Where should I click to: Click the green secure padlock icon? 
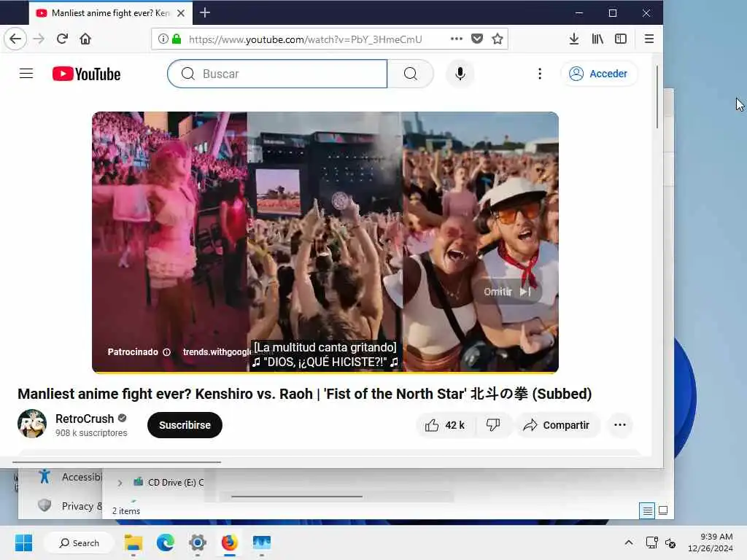pyautogui.click(x=177, y=39)
